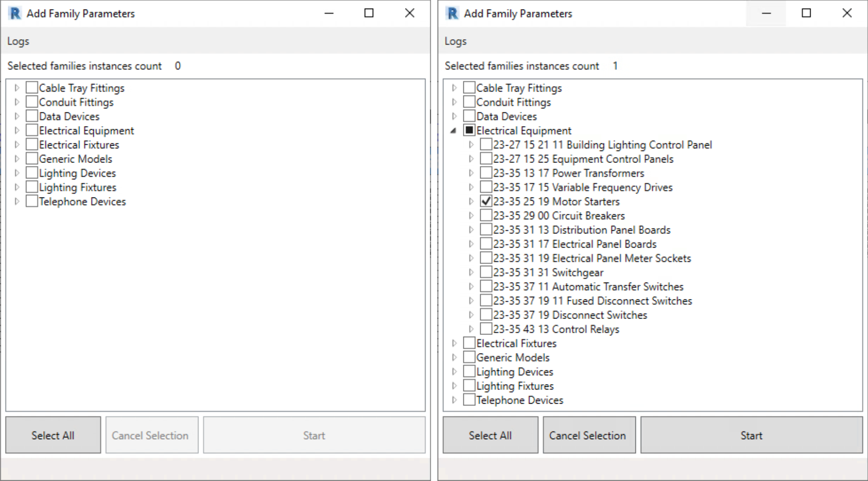The image size is (868, 481).
Task: Expand the 23-35 43 13 Control Relays node
Action: pos(471,329)
